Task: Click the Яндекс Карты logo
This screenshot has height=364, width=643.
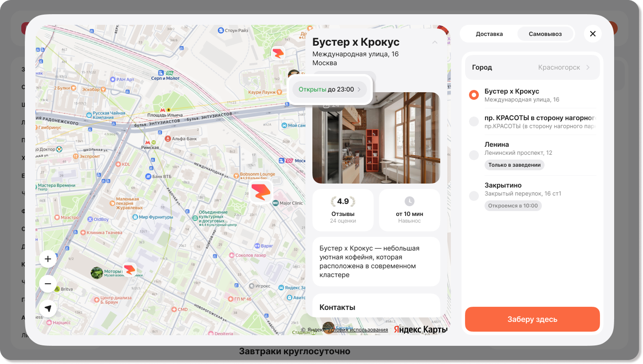Action: tap(421, 329)
